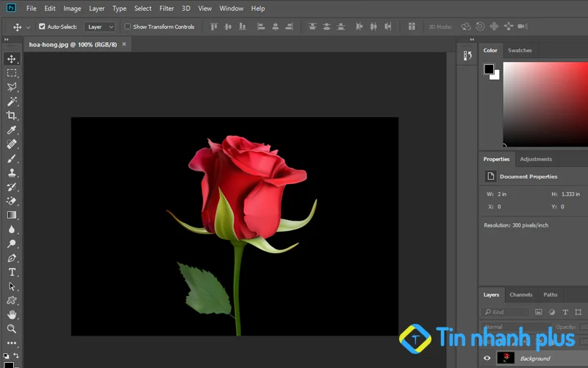Open the layer Kind filter dropdown
Image resolution: width=588 pixels, height=368 pixels.
506,312
